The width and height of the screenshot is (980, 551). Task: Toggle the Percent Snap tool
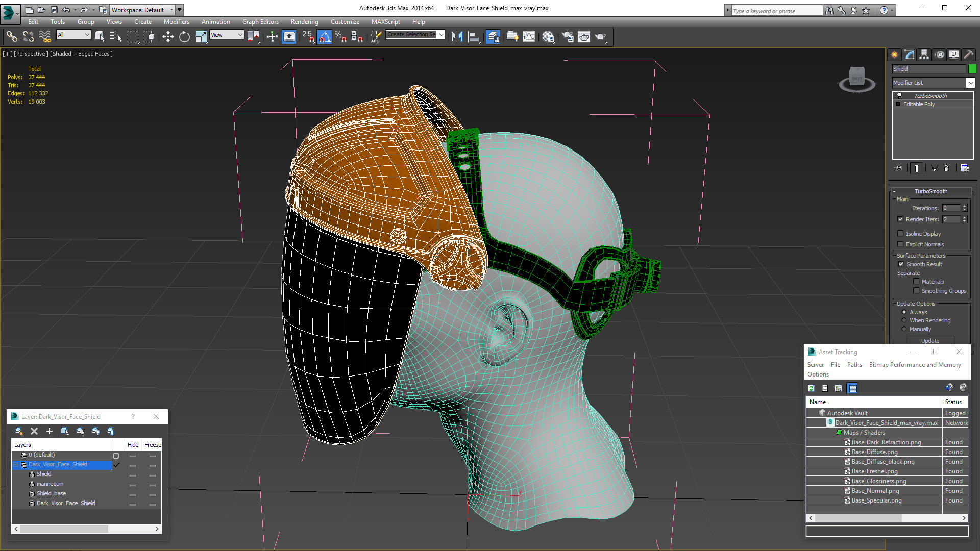click(x=340, y=36)
